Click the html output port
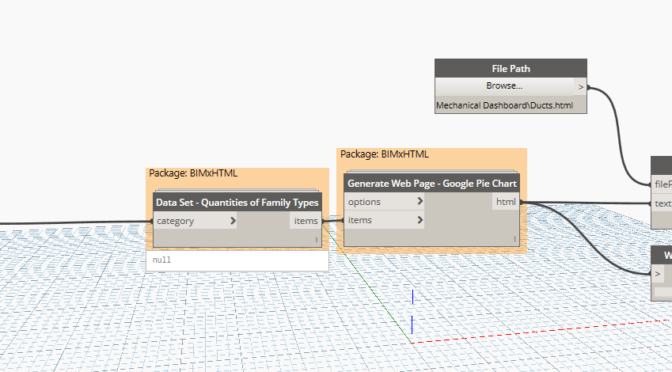 pos(506,201)
